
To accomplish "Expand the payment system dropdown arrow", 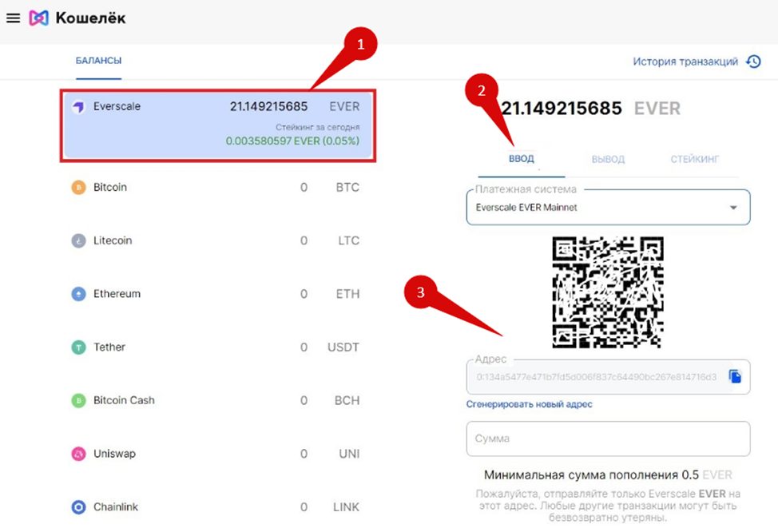I will (733, 208).
